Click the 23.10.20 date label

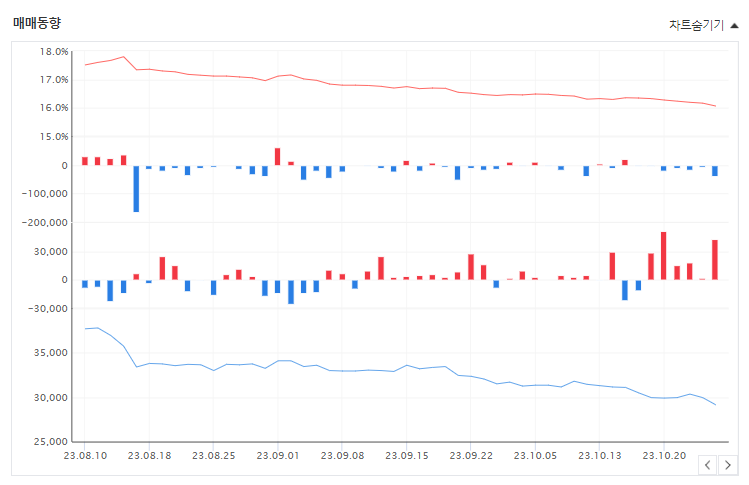coord(664,455)
